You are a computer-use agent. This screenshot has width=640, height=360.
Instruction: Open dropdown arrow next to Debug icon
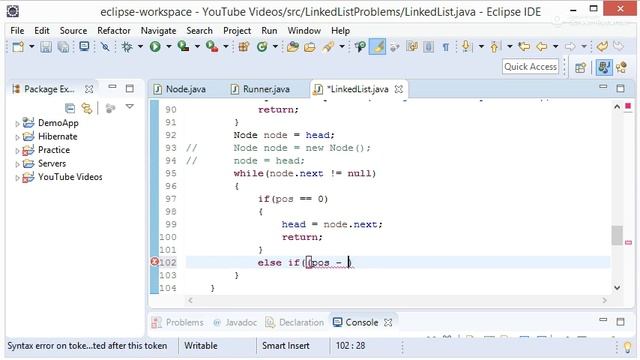click(140, 47)
